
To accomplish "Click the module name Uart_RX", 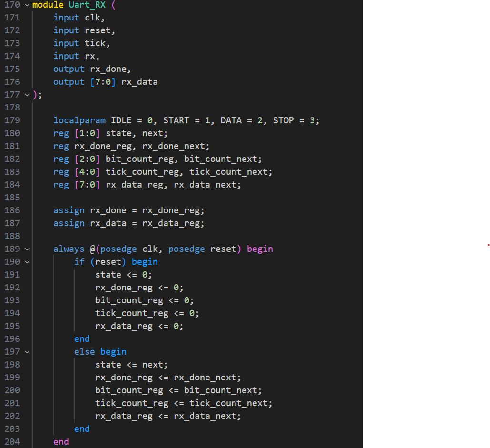I will (x=87, y=5).
